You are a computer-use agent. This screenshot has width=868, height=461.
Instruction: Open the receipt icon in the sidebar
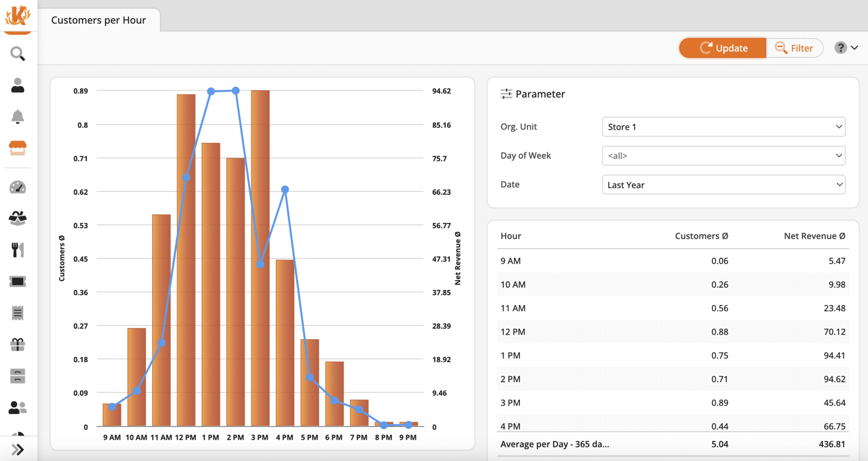click(x=17, y=313)
